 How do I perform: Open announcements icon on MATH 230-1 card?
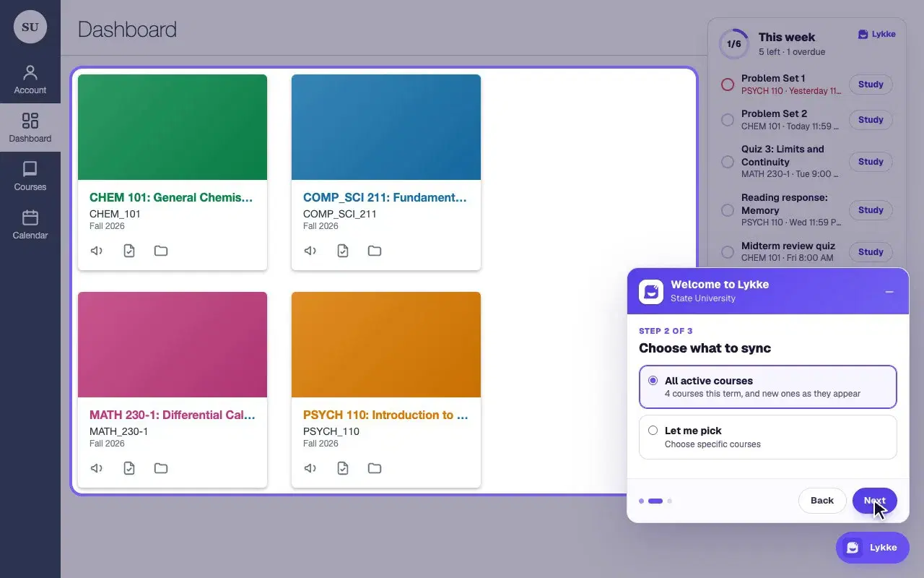click(x=96, y=468)
